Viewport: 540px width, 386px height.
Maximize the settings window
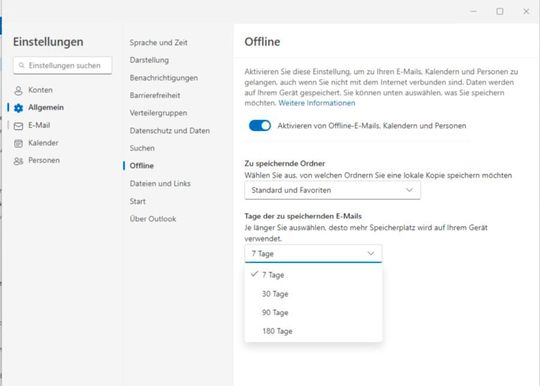click(x=500, y=11)
